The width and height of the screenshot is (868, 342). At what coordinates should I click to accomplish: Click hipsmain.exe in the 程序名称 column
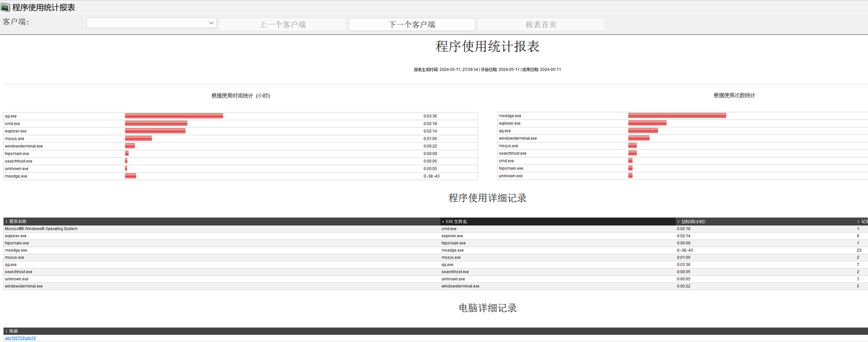tap(17, 243)
